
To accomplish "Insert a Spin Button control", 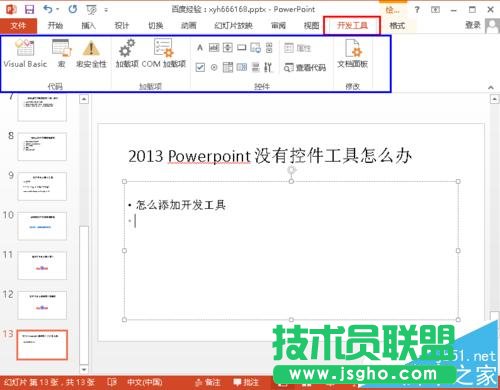I will click(228, 48).
